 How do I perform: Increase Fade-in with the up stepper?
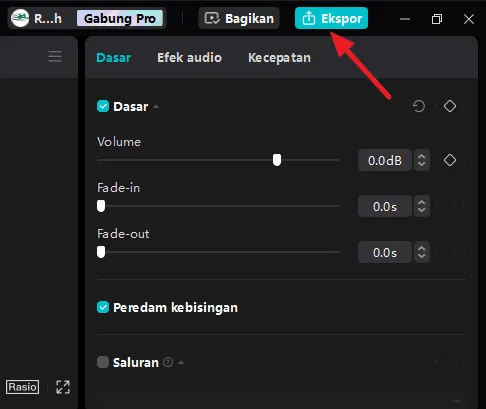click(x=422, y=202)
